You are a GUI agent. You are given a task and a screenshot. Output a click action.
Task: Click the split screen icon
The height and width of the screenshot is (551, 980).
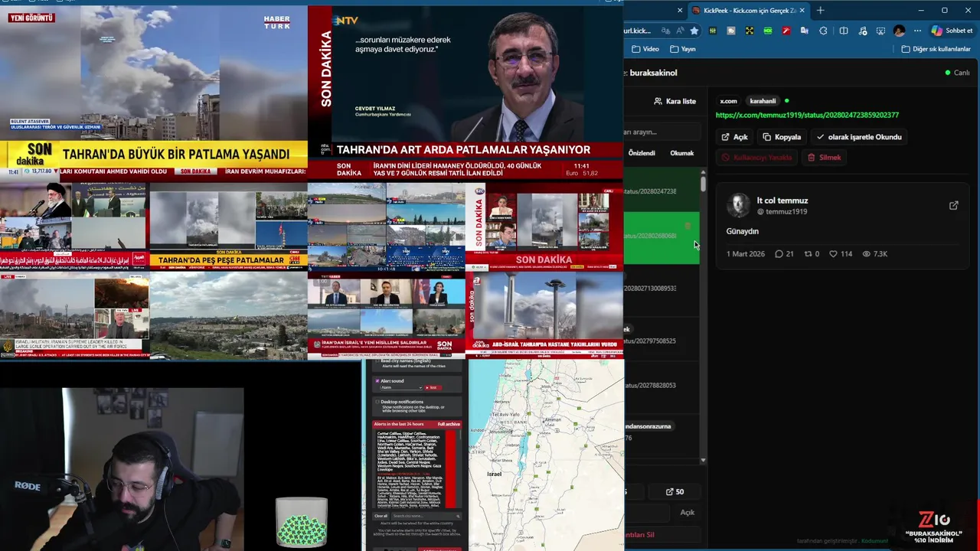844,31
